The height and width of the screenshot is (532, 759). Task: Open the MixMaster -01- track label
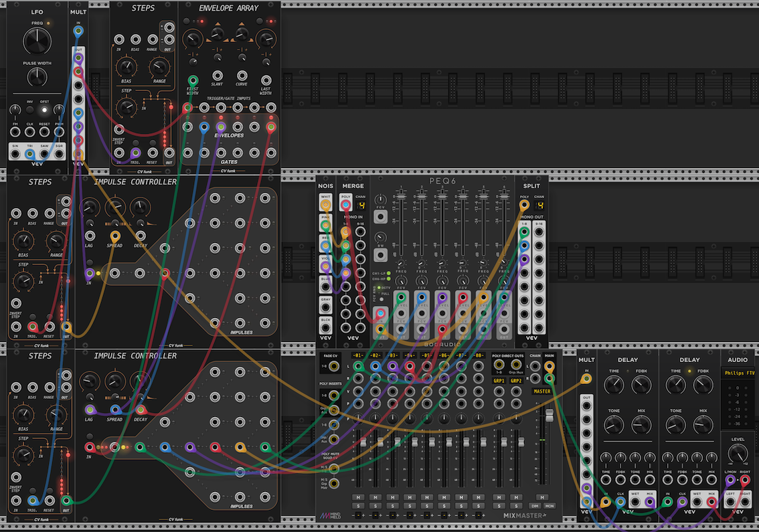coord(358,356)
